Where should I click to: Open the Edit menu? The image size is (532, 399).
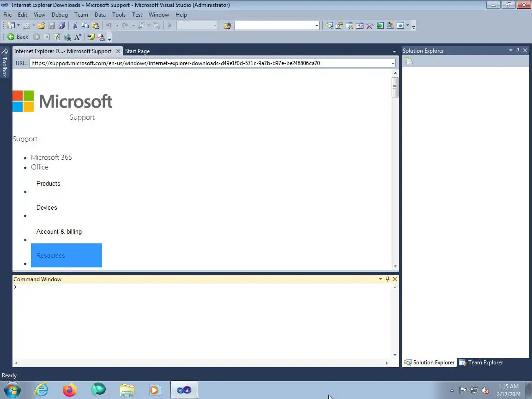click(23, 15)
